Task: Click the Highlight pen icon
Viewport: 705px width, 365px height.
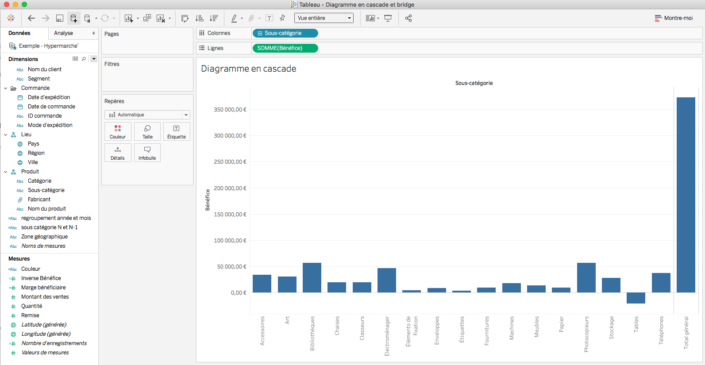Action: click(234, 18)
